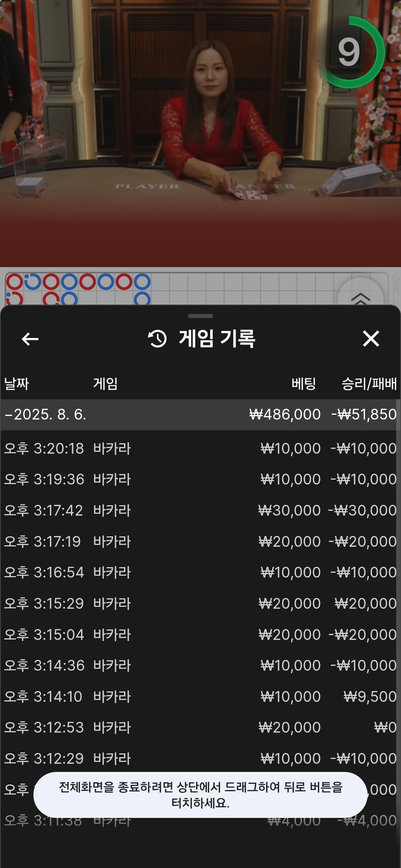
Task: Expand the roadmap with double chevron
Action: click(x=360, y=297)
